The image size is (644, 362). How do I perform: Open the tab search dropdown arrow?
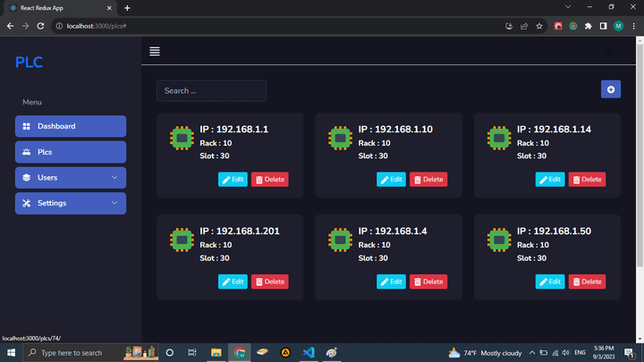[x=568, y=7]
